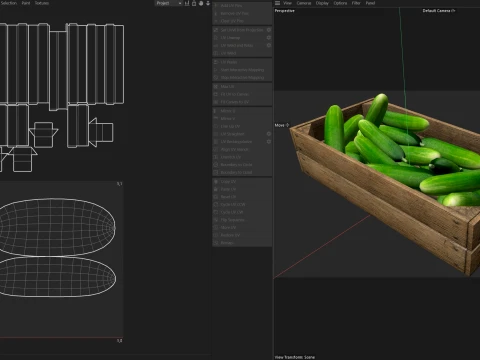480x360 pixels.
Task: Run the Copy UV command
Action: pyautogui.click(x=242, y=181)
